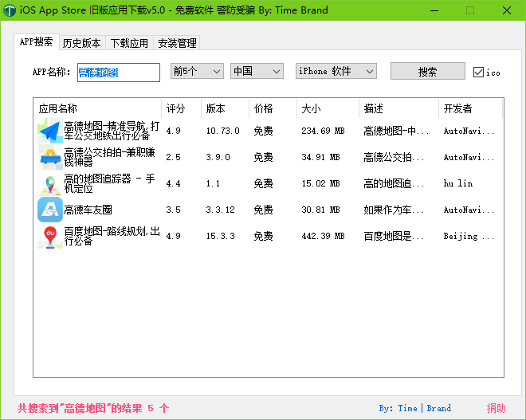Open the 前5个 result count dropdown
This screenshot has width=526, height=420.
[x=197, y=71]
